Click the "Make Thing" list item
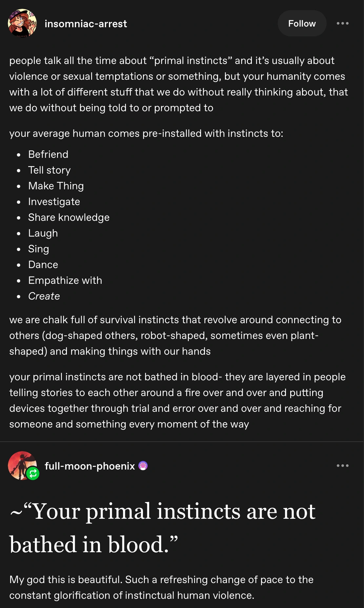Viewport: 364px width, 608px height. click(x=56, y=186)
